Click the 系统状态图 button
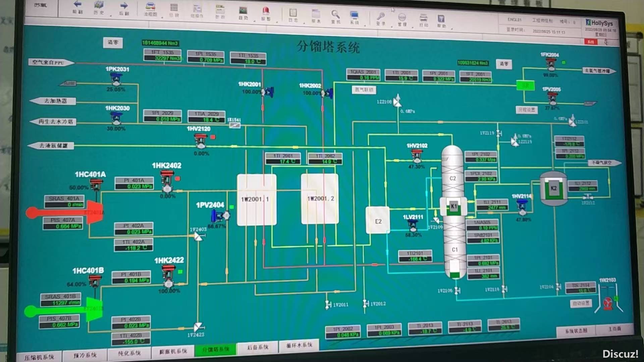644x362 pixels. [576, 331]
